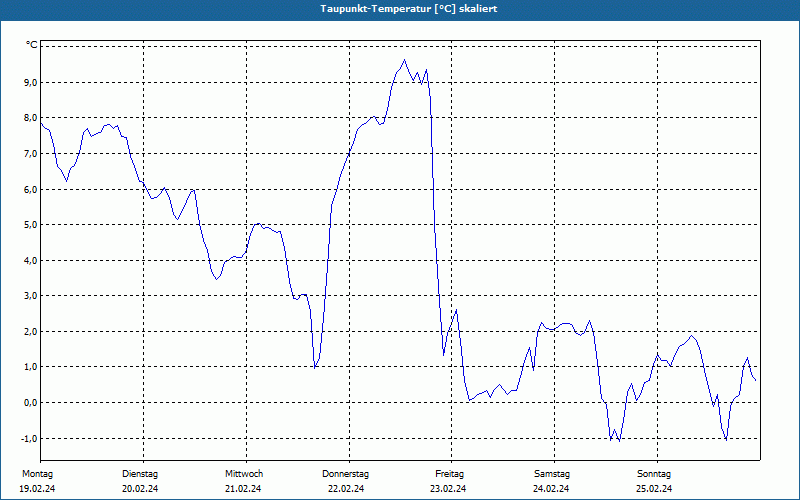The width and height of the screenshot is (800, 500).
Task: Select the 9,0 y-axis label
Action: (30, 82)
